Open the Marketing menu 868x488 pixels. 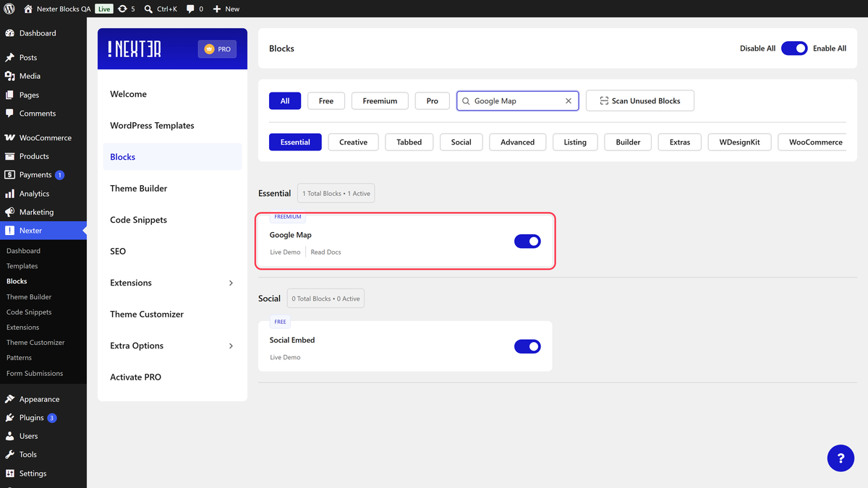coord(43,212)
